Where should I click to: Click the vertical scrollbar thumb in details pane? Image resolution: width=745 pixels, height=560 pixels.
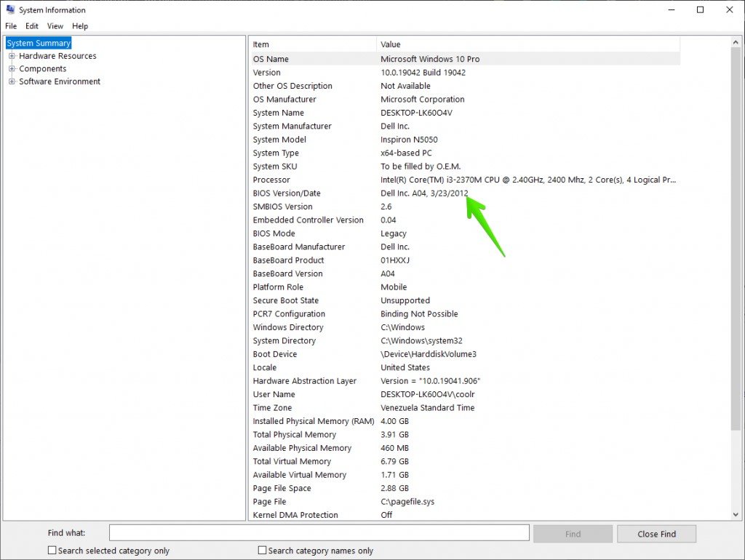[736, 239]
